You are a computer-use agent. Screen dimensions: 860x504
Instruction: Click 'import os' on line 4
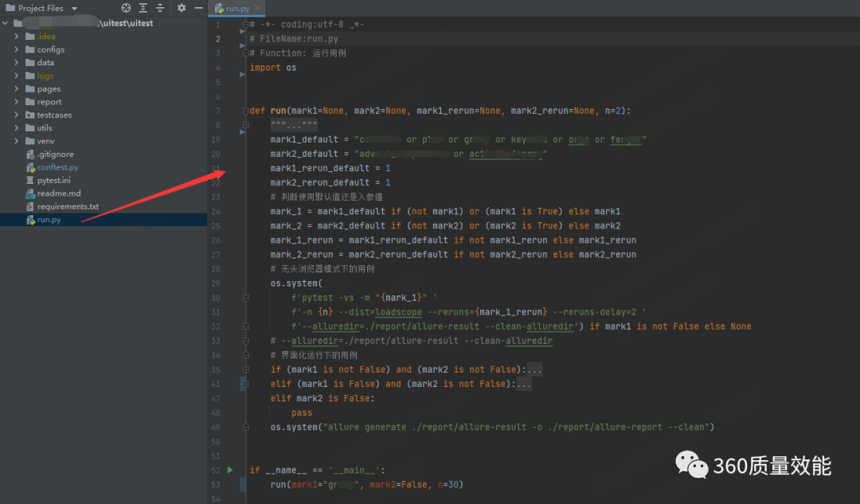(x=273, y=68)
